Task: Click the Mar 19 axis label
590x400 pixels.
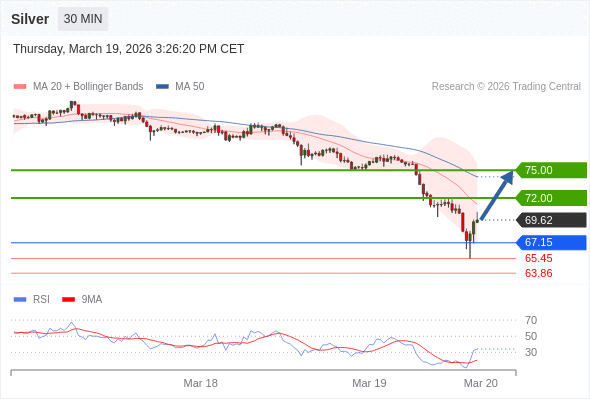Action: click(x=369, y=383)
